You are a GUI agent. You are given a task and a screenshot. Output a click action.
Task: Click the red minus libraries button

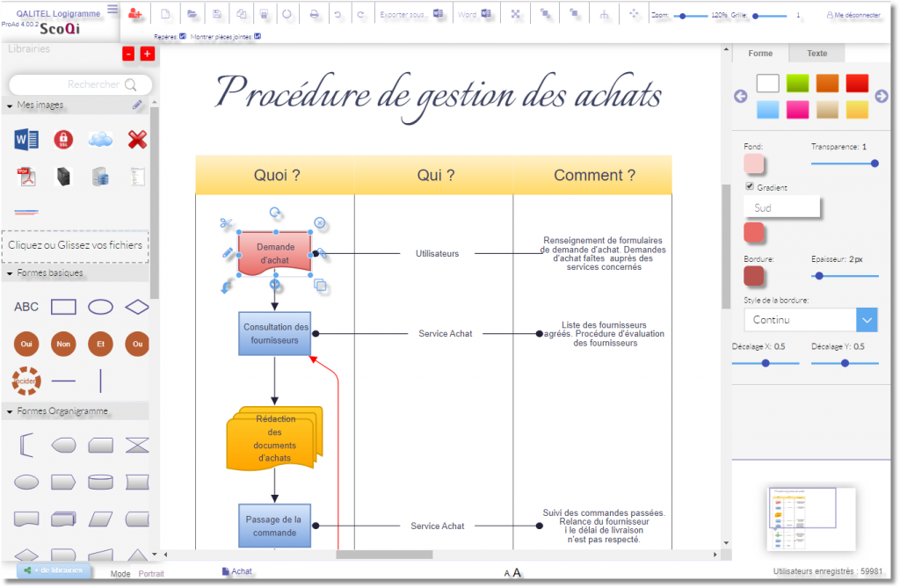(128, 54)
